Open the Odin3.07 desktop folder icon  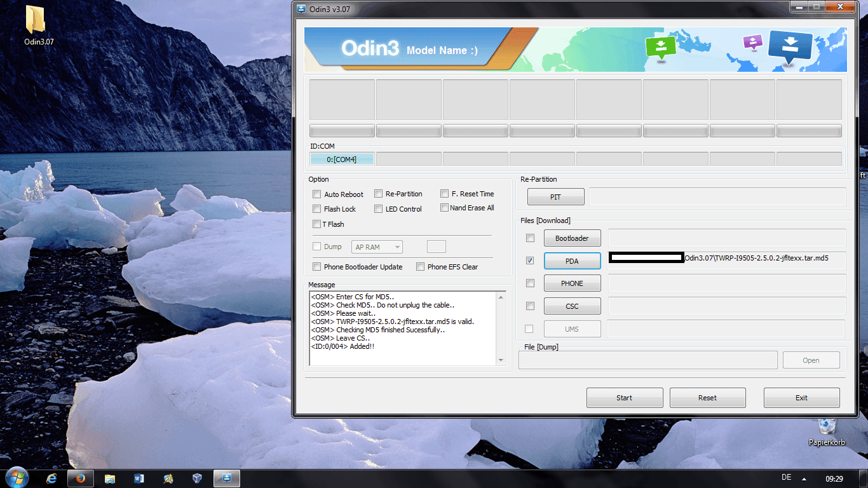click(38, 25)
